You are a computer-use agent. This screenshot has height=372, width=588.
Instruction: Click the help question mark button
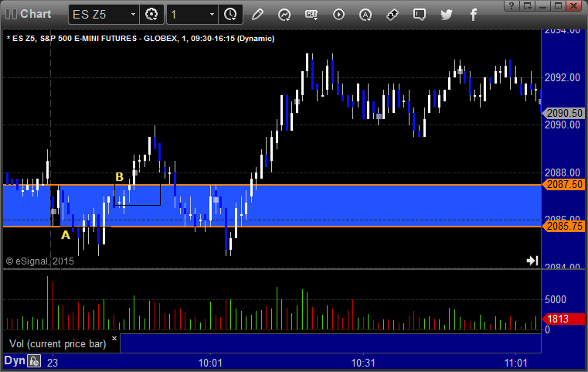pyautogui.click(x=512, y=5)
